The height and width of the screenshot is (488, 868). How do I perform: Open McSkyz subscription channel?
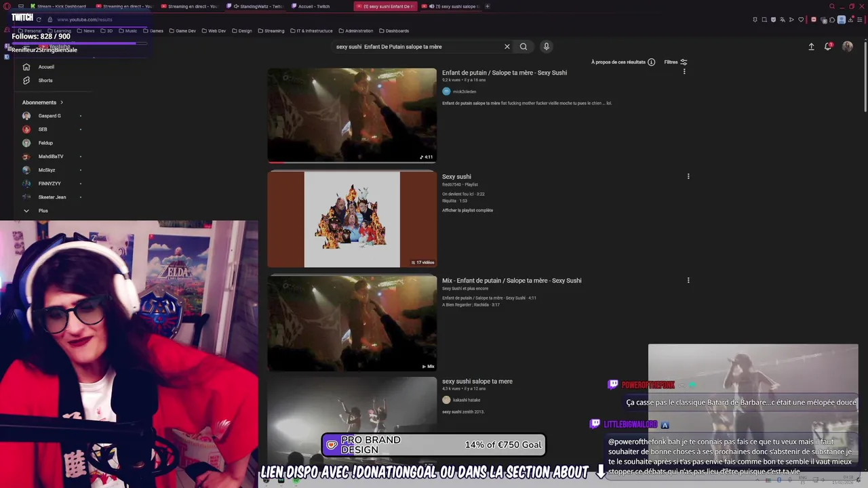click(47, 170)
